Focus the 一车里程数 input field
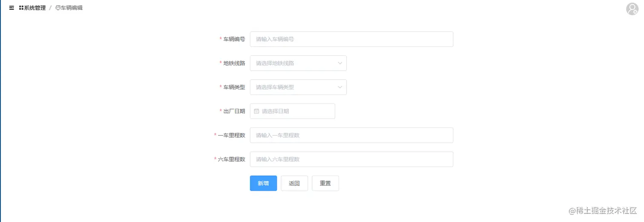Image resolution: width=644 pixels, height=222 pixels. [x=351, y=135]
